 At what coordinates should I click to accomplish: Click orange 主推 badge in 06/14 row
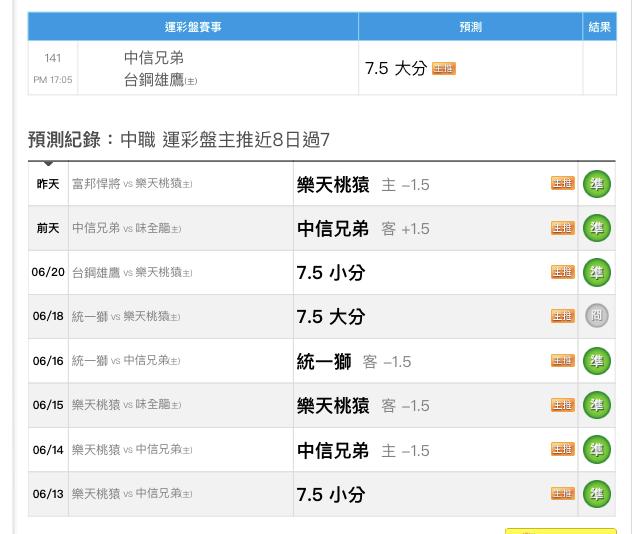[x=563, y=449]
